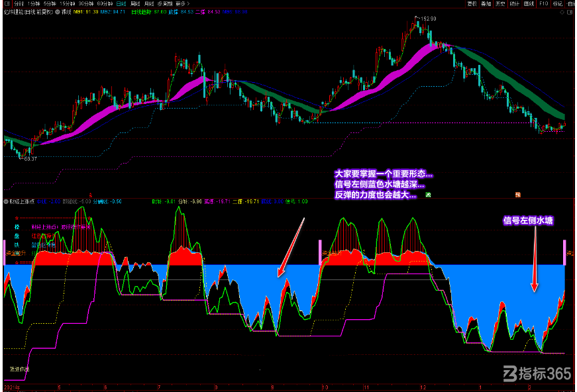Click the MB1: 91.39 value label
Viewport: 577px width, 392px height.
tap(85, 12)
